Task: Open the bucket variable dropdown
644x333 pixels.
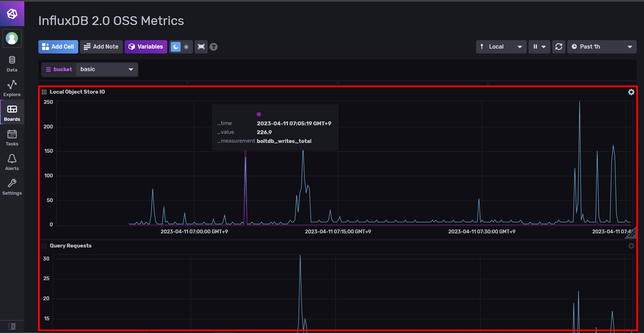Action: click(x=107, y=69)
